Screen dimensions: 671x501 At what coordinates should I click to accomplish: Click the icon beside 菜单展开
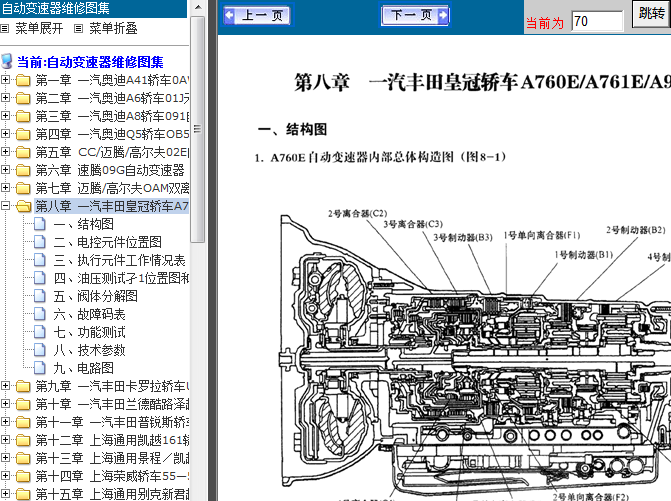click(5, 29)
